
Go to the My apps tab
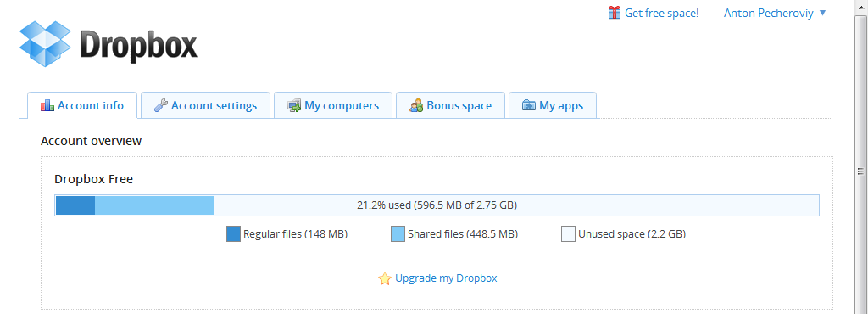553,105
